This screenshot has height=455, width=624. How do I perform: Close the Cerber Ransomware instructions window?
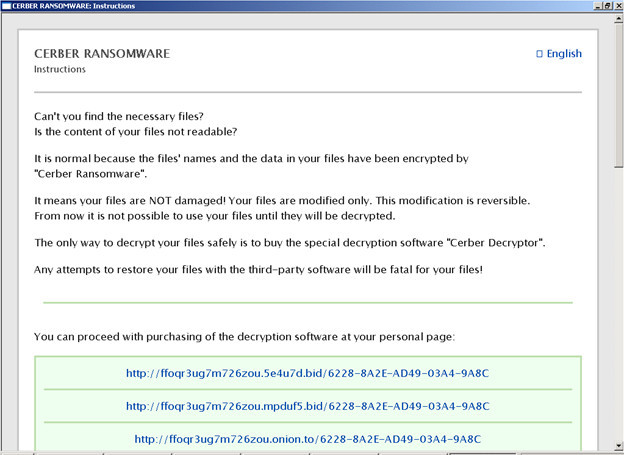(x=618, y=6)
